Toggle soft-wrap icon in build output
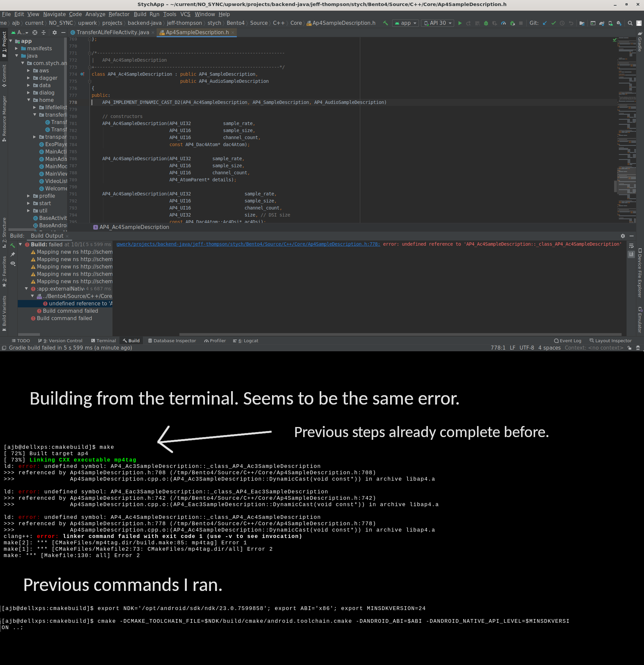The image size is (644, 665). coord(631,246)
